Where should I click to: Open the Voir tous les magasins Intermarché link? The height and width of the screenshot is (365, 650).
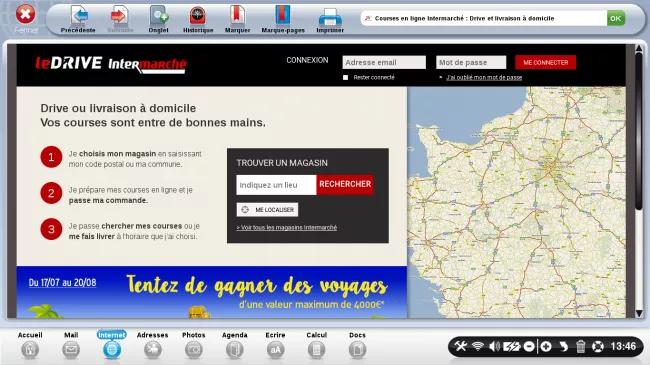coord(286,227)
